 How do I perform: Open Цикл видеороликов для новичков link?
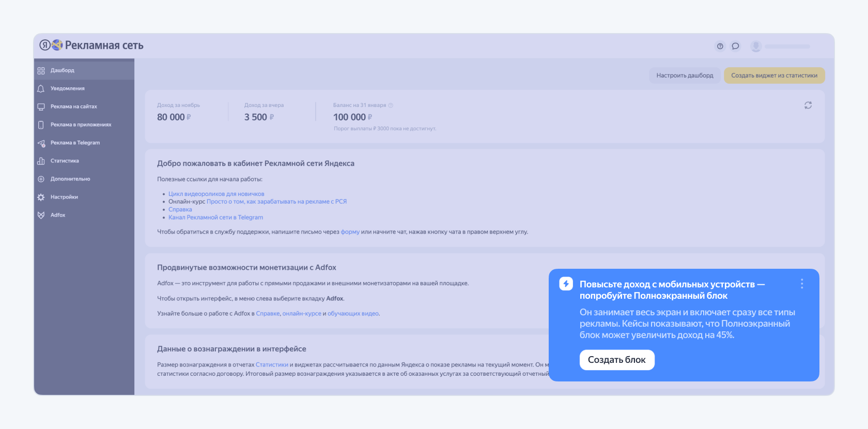pyautogui.click(x=216, y=194)
